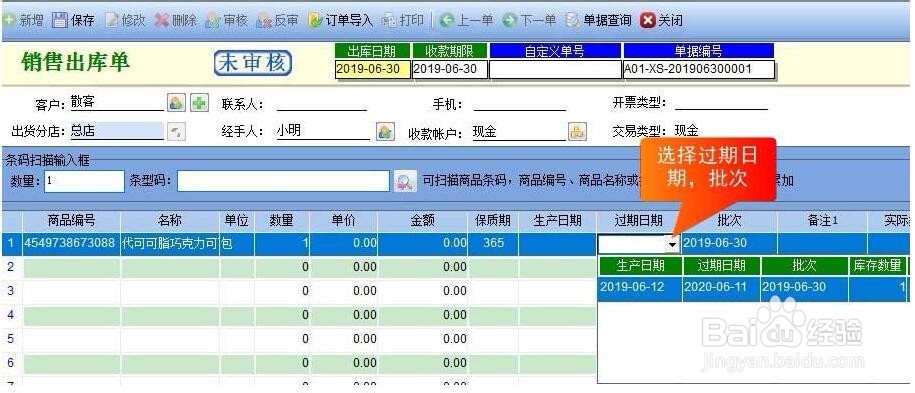Select popup expiry date 2020-06-11
The width and height of the screenshot is (915, 393).
click(x=721, y=288)
